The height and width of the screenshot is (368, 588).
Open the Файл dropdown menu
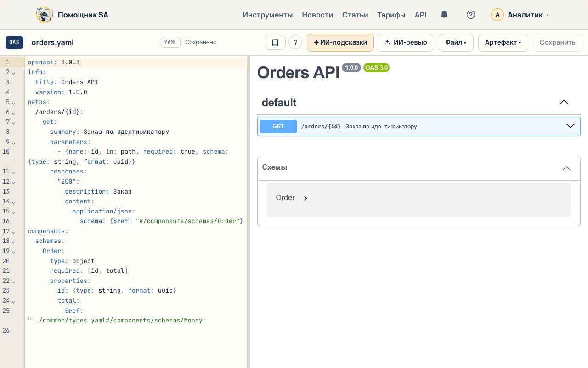point(456,42)
